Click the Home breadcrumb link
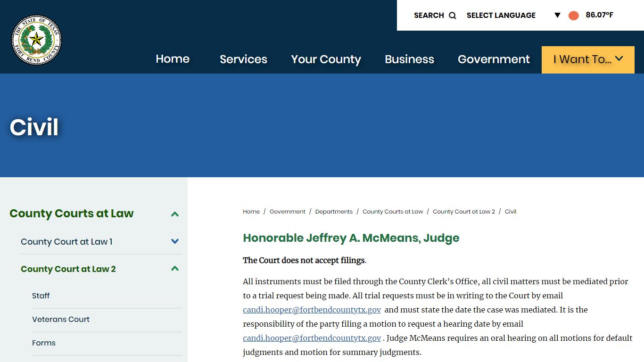 click(251, 212)
